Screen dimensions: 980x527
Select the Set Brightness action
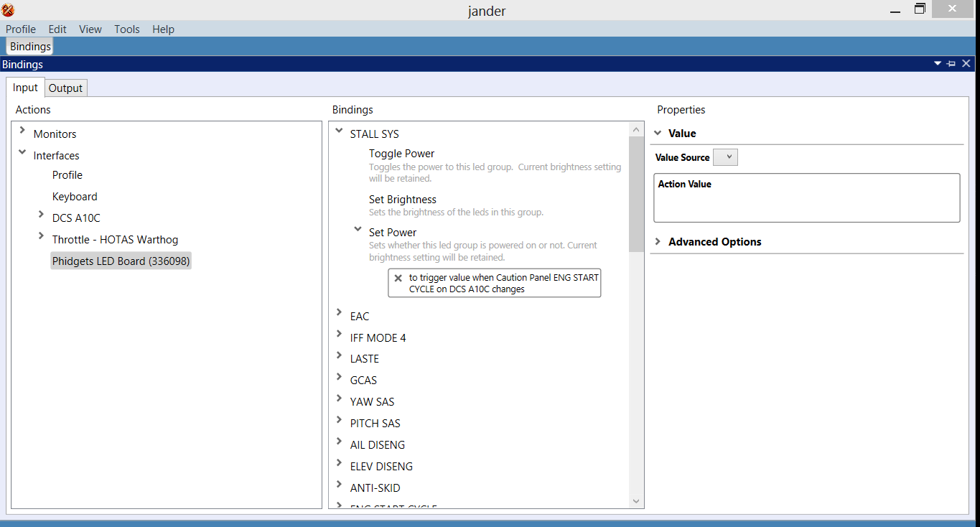(403, 200)
